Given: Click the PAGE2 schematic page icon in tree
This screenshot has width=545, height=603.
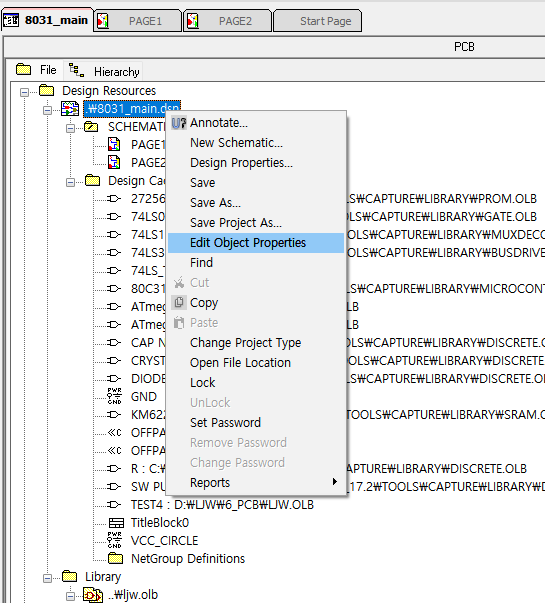Looking at the screenshot, I should coord(114,162).
